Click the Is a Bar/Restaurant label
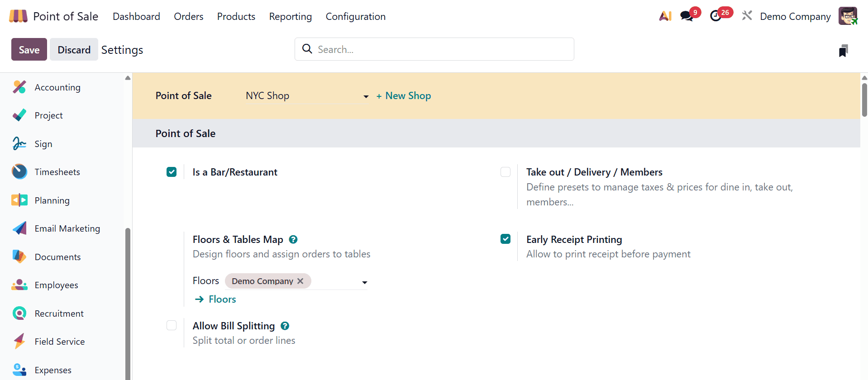Screen dimensions: 868x380 pos(235,172)
